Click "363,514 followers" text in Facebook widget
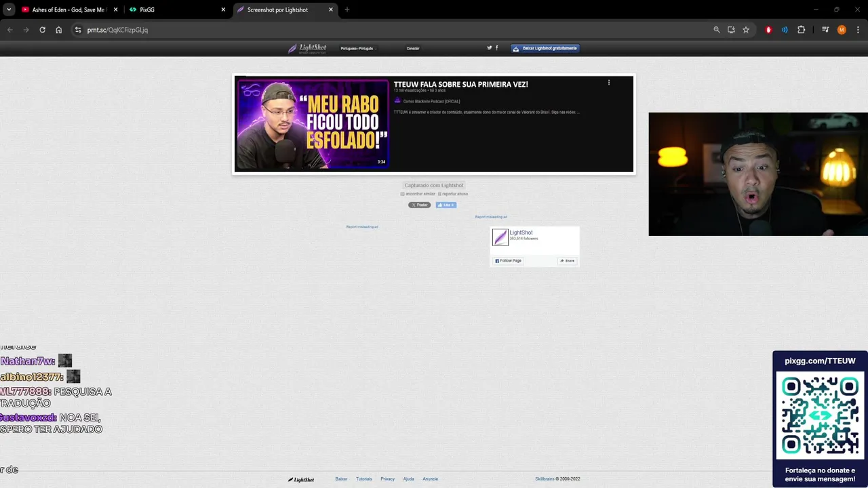 pyautogui.click(x=524, y=239)
